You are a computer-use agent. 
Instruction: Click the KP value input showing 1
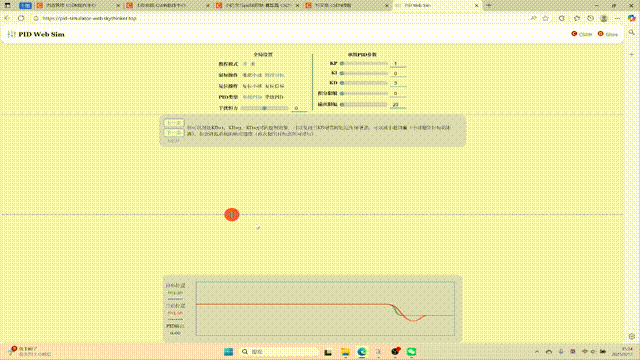point(398,63)
